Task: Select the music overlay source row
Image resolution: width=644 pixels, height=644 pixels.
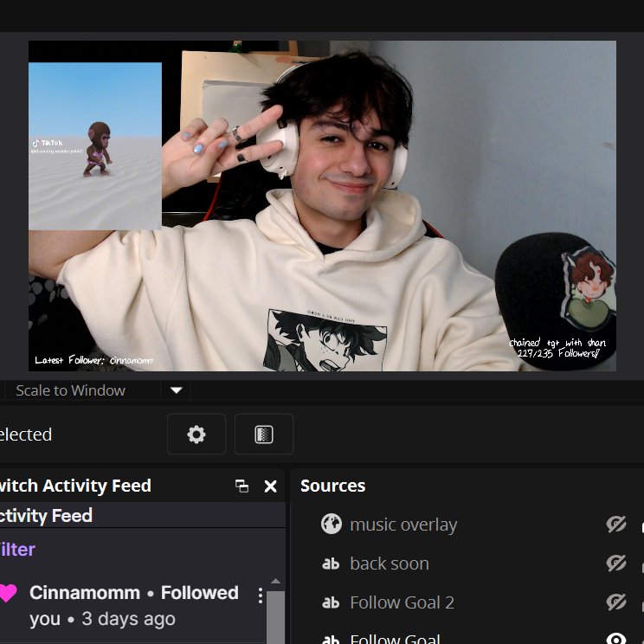Action: pos(467,525)
